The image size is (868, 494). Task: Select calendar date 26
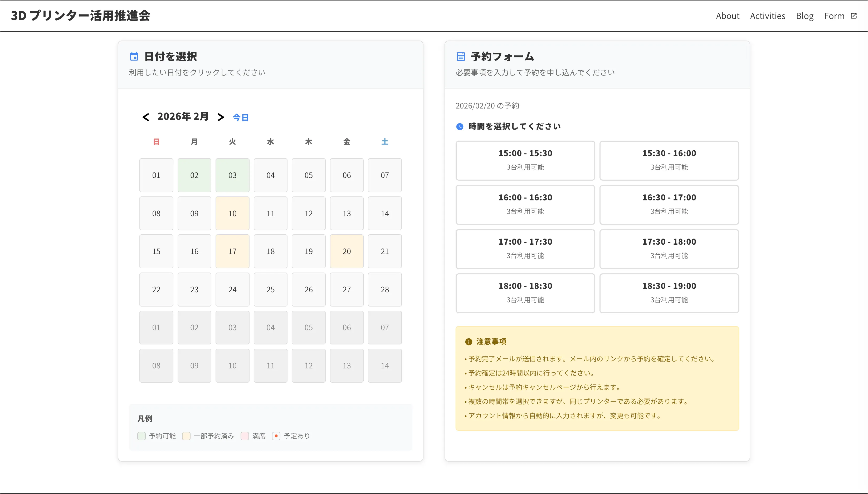tap(309, 289)
